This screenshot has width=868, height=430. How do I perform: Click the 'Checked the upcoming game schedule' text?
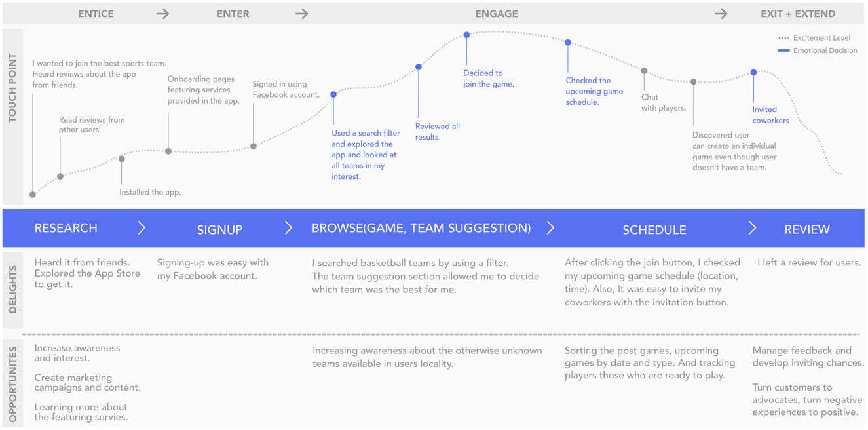click(594, 91)
